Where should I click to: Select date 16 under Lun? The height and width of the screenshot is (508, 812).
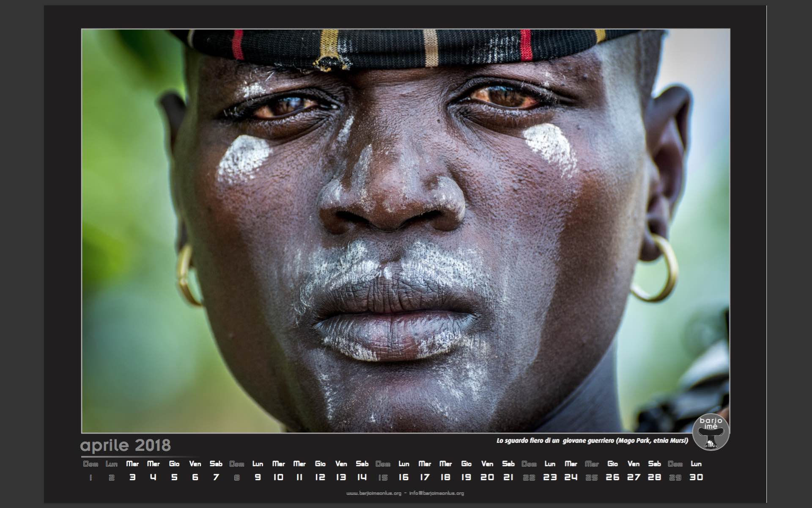[x=403, y=478]
